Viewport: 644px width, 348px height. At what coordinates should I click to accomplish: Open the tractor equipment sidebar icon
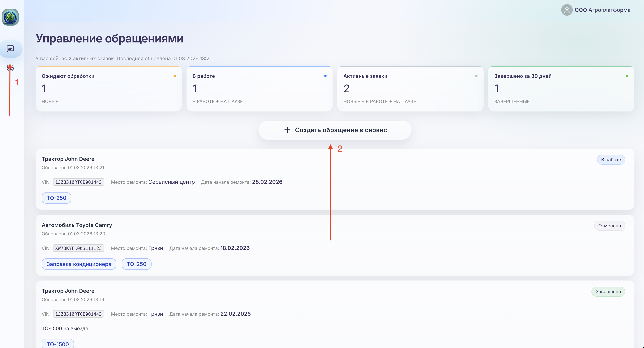pos(10,67)
